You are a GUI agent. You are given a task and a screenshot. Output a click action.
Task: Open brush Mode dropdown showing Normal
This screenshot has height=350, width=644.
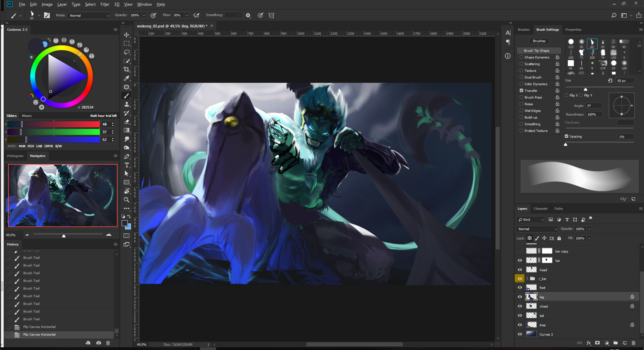point(89,15)
